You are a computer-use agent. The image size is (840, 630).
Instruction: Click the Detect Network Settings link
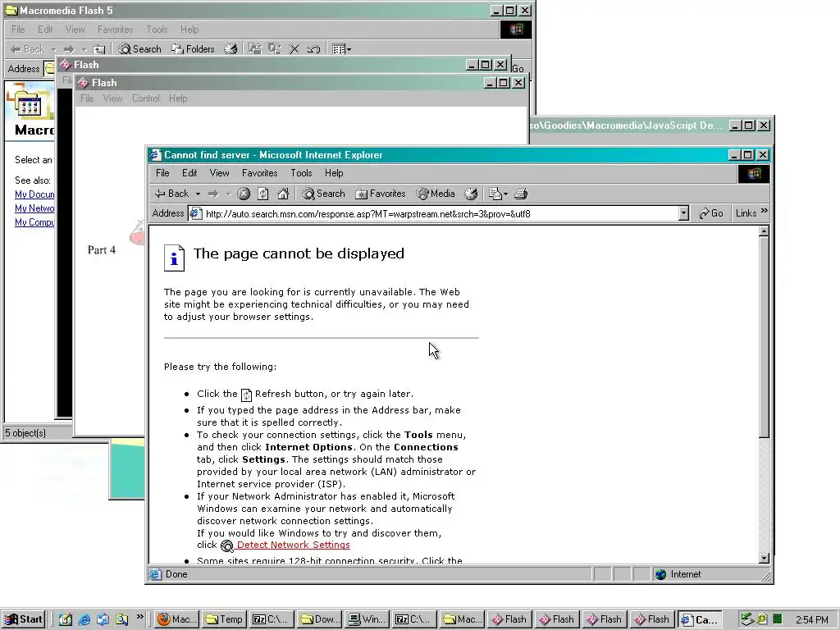click(x=293, y=545)
